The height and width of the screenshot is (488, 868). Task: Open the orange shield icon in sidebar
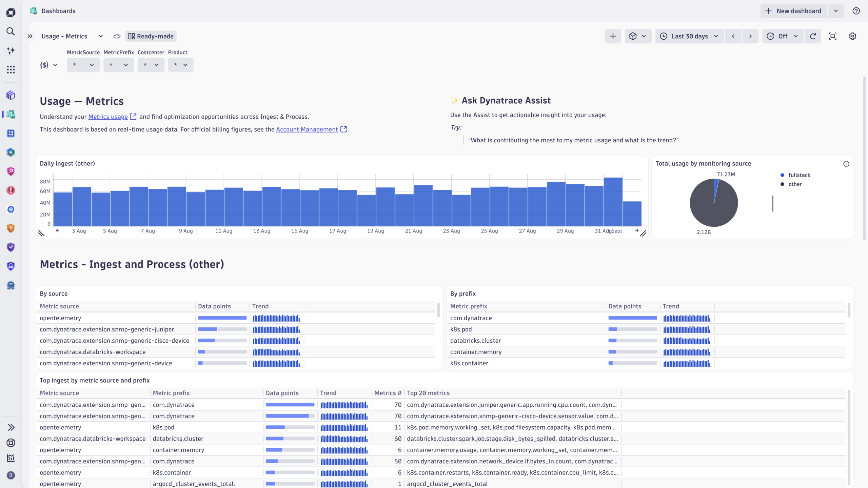(x=11, y=228)
